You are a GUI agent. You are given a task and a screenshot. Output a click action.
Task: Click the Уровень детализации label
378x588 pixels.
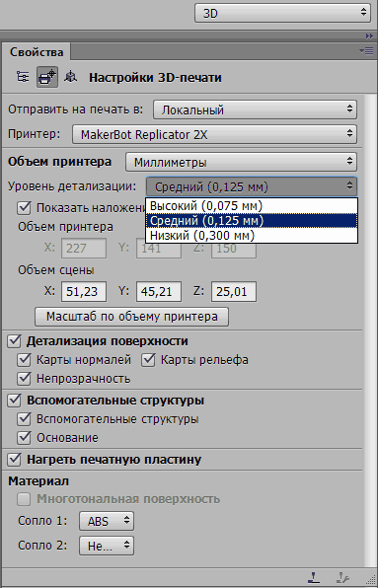[72, 186]
